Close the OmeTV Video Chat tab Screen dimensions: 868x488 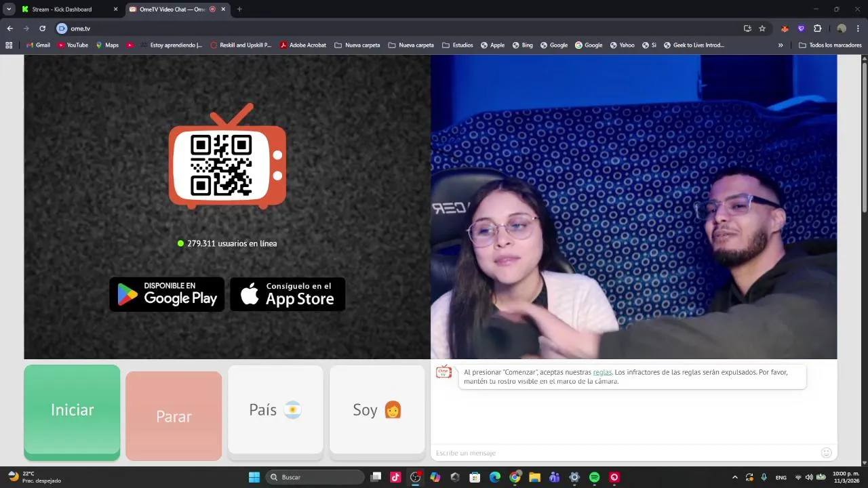(223, 9)
